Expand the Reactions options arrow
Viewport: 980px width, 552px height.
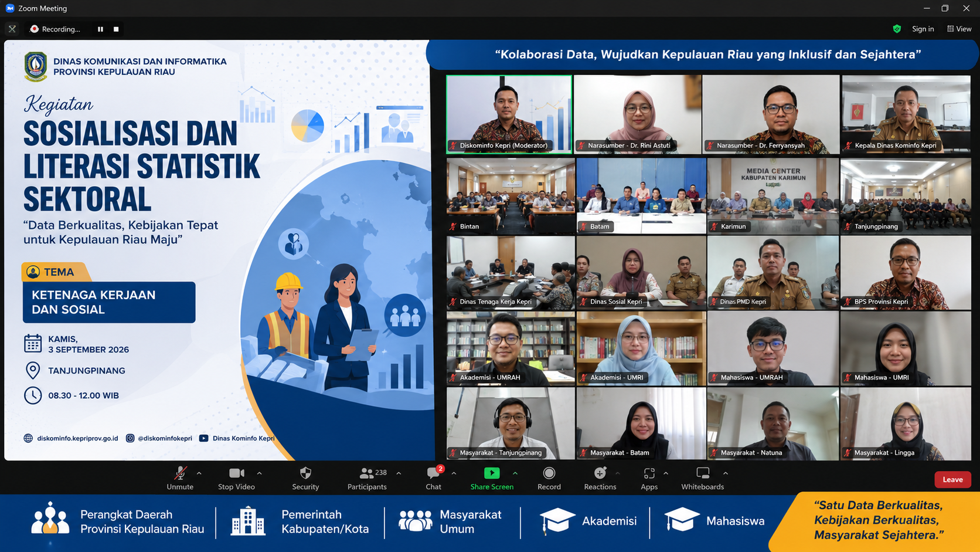(x=617, y=473)
